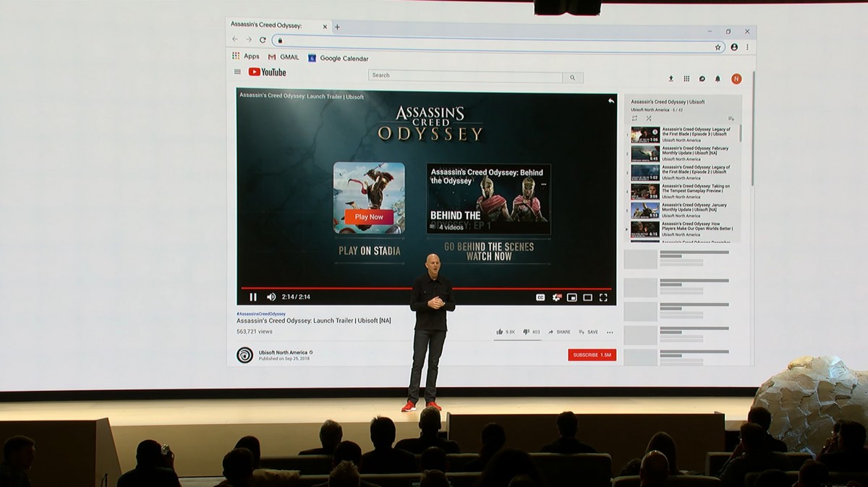Viewport: 868px width, 487px height.
Task: Play the February Monthly Update video
Action: point(681,153)
